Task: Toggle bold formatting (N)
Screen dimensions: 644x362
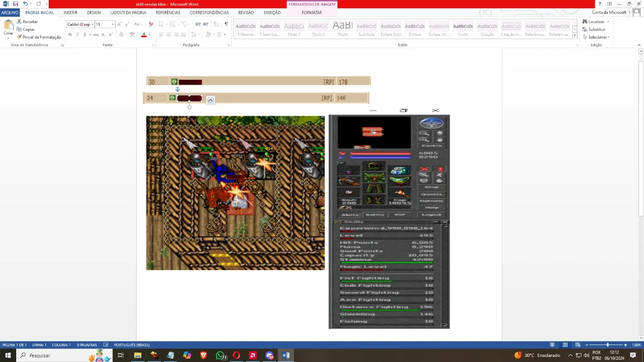Action: point(70,34)
